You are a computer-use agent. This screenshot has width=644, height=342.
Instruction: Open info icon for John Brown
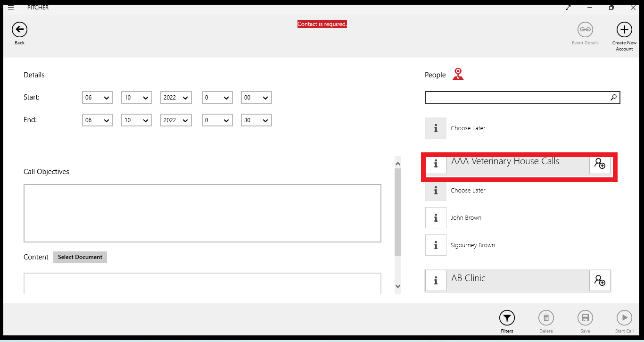pos(436,218)
